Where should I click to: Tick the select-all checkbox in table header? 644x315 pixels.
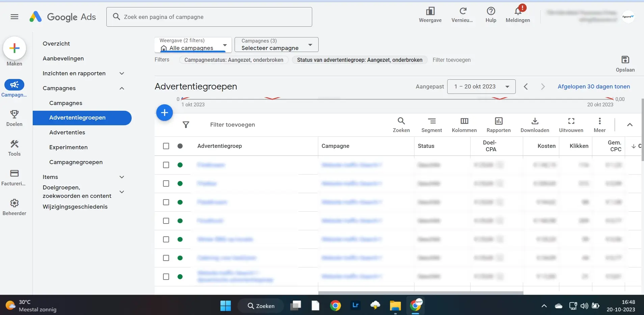pyautogui.click(x=166, y=146)
